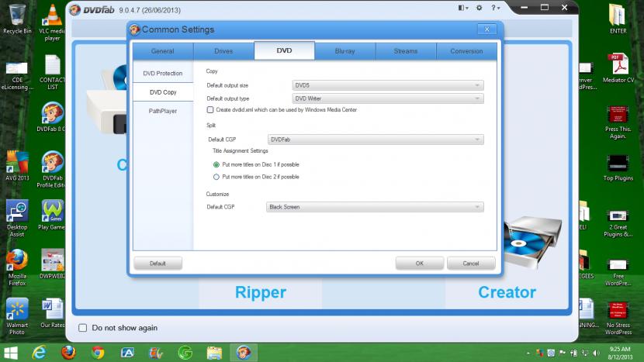Check the Do not show again box
The image size is (644, 362).
click(82, 328)
